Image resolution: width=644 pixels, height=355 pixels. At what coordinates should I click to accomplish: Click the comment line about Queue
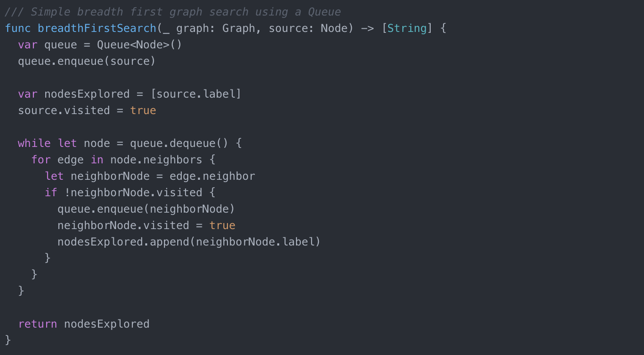click(x=173, y=12)
